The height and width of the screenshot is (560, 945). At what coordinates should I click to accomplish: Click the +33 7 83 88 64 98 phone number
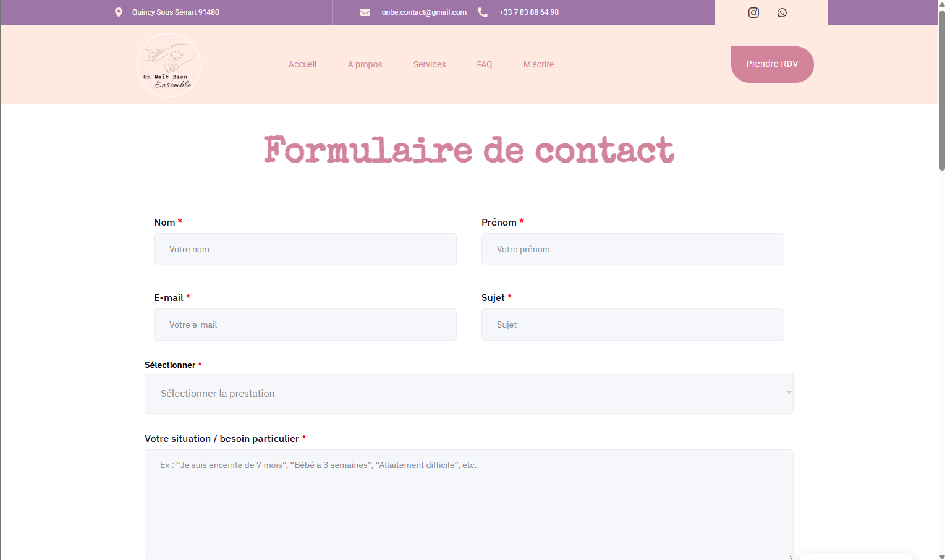[x=528, y=12]
